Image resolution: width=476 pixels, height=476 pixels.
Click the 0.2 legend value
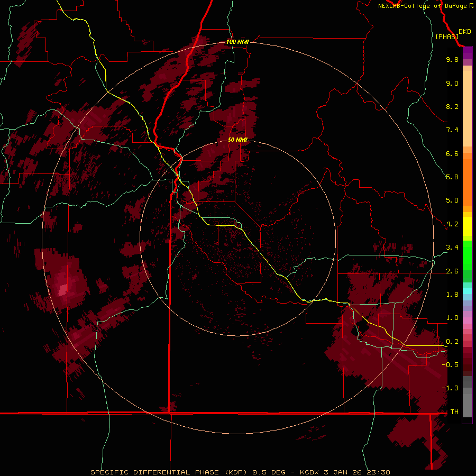tap(452, 342)
